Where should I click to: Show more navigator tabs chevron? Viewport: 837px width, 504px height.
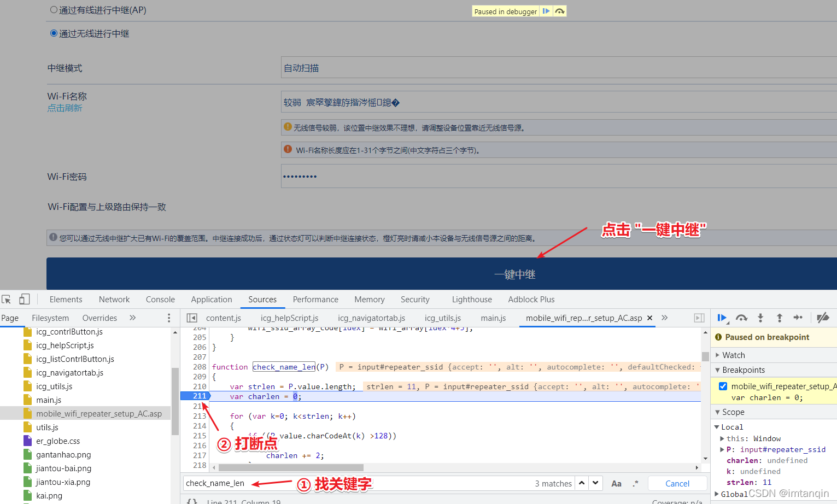(132, 318)
